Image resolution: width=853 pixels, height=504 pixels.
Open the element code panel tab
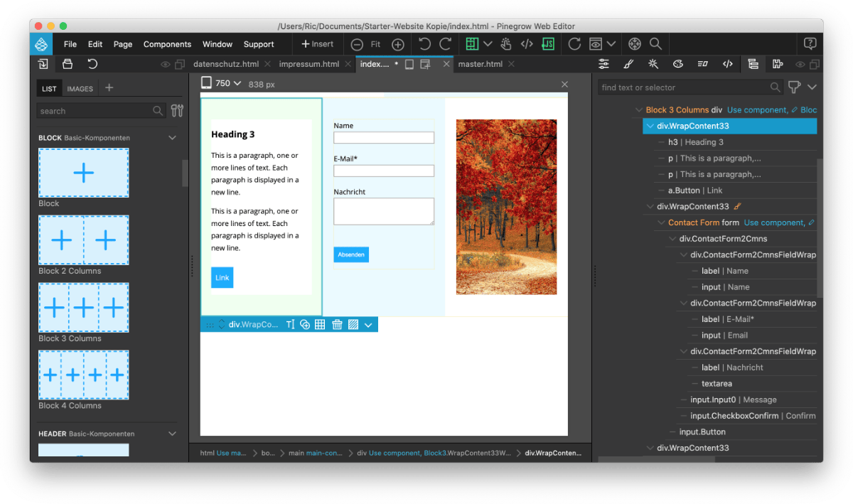coord(727,64)
